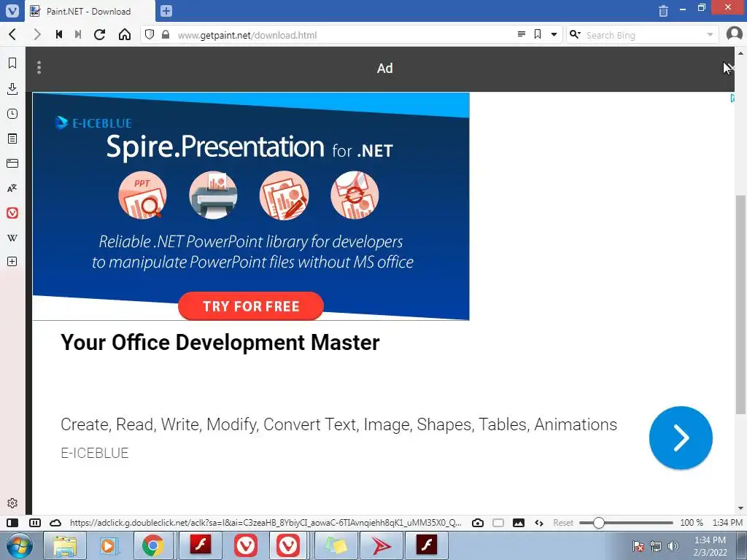747x560 pixels.
Task: Open Google Chrome from taskbar
Action: click(152, 545)
